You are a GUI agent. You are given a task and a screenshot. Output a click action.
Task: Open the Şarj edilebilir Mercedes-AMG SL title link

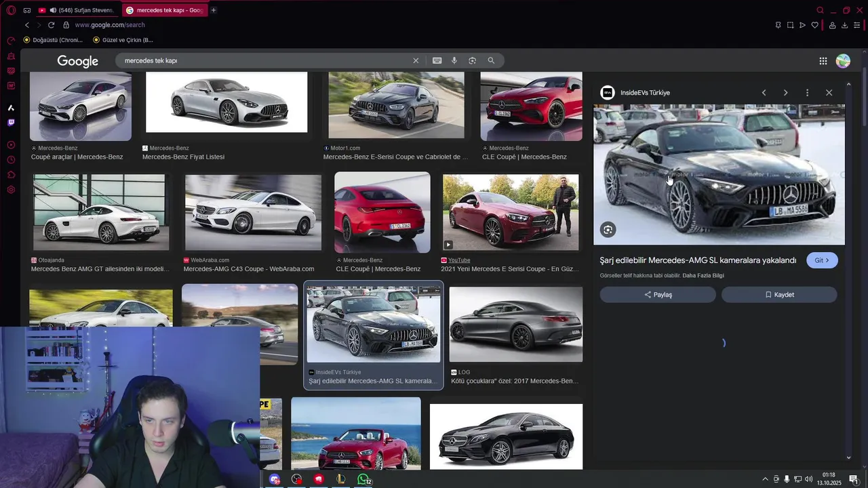[x=698, y=260]
